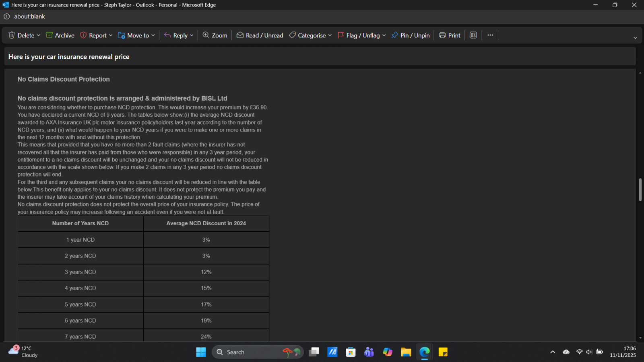Toggle Pin / Unpin for this email

410,35
